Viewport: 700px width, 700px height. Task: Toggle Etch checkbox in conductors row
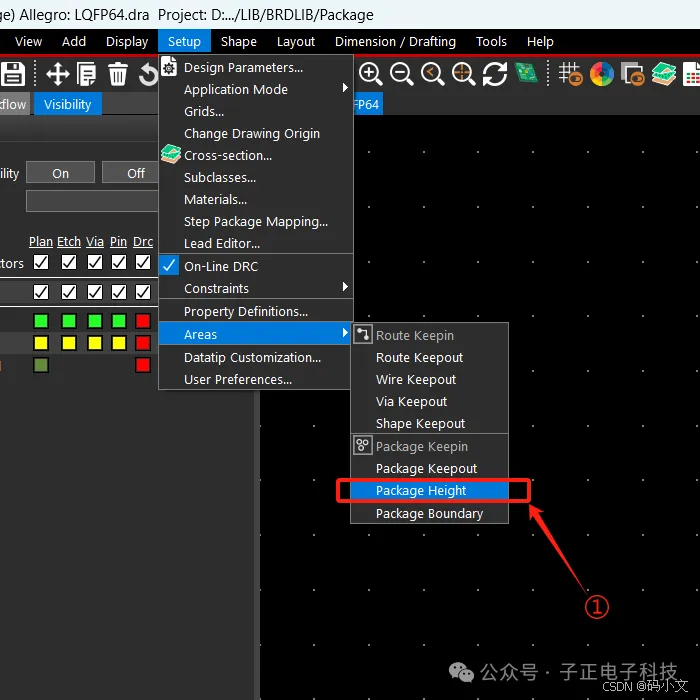tap(69, 262)
